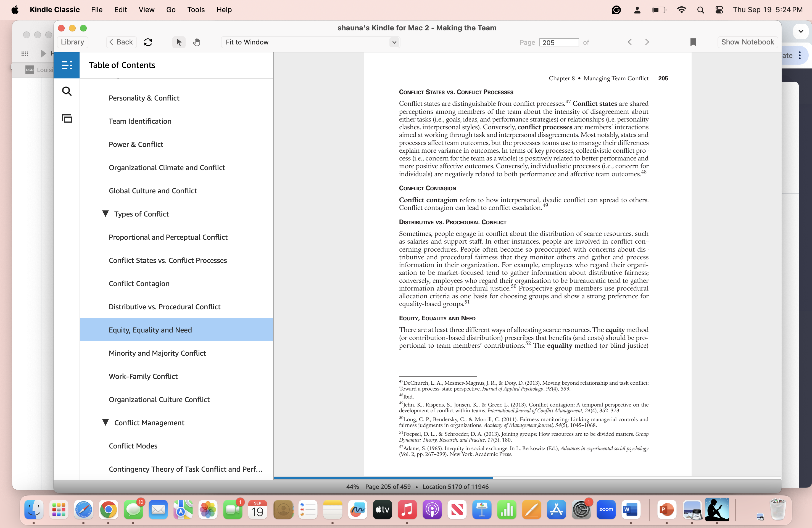
Task: Click the Table of Contents sidebar icon
Action: pyautogui.click(x=67, y=65)
